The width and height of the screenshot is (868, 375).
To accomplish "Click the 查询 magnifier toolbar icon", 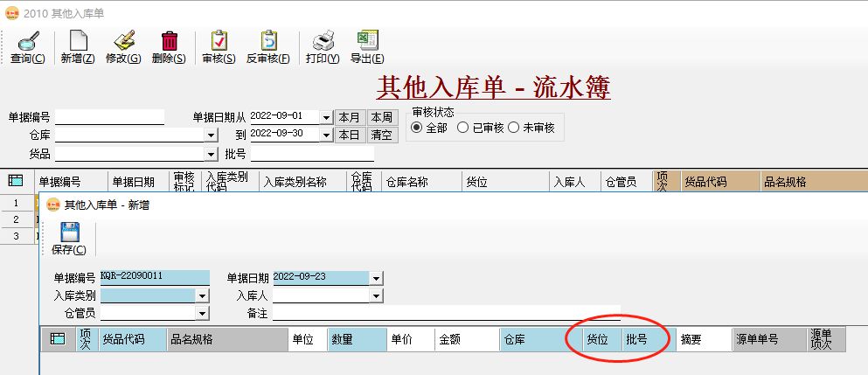I will (x=28, y=42).
